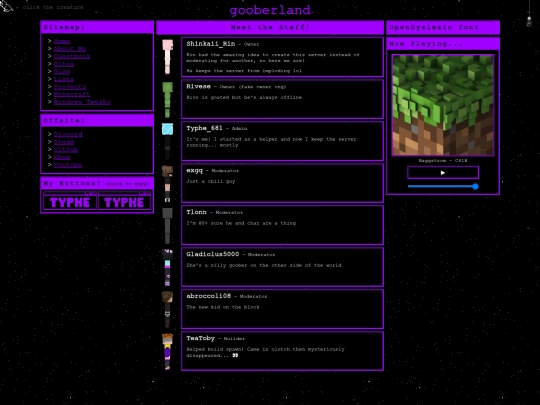Click the Typhe_681 staff name
Screen dimensions: 540x405
point(205,128)
